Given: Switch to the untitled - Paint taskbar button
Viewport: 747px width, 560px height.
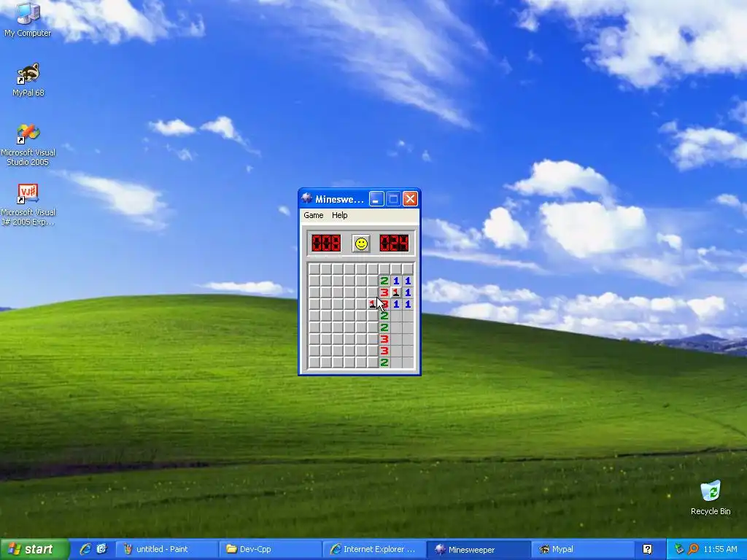Looking at the screenshot, I should click(x=167, y=549).
